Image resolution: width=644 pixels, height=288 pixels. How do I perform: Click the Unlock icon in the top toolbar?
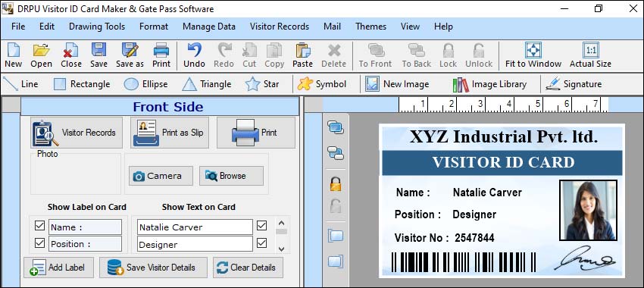click(x=479, y=55)
